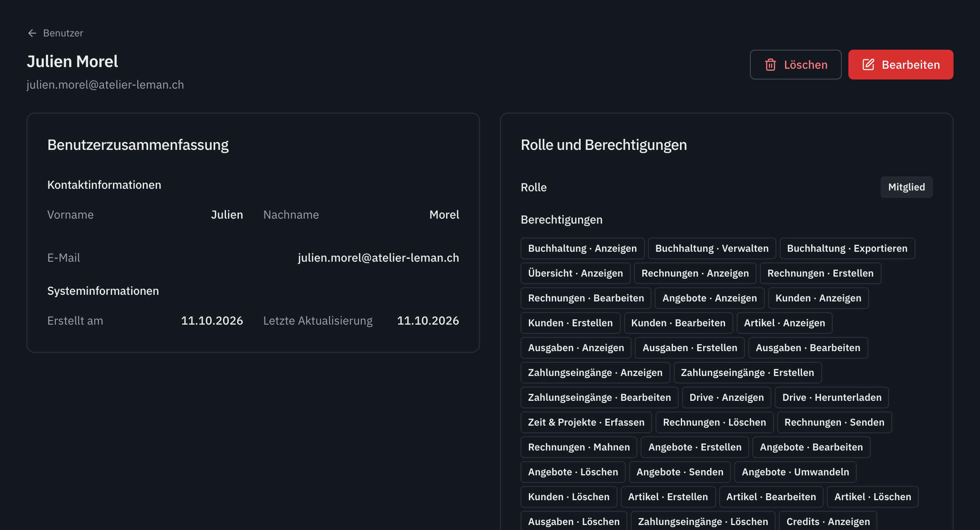Click the Rechnungen · Senden permission tag
980x530 pixels.
(834, 422)
